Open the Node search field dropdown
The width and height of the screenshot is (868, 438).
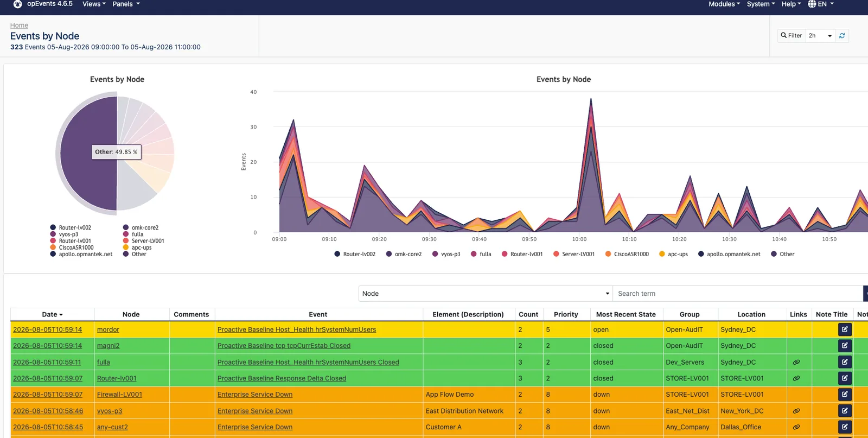pos(486,294)
